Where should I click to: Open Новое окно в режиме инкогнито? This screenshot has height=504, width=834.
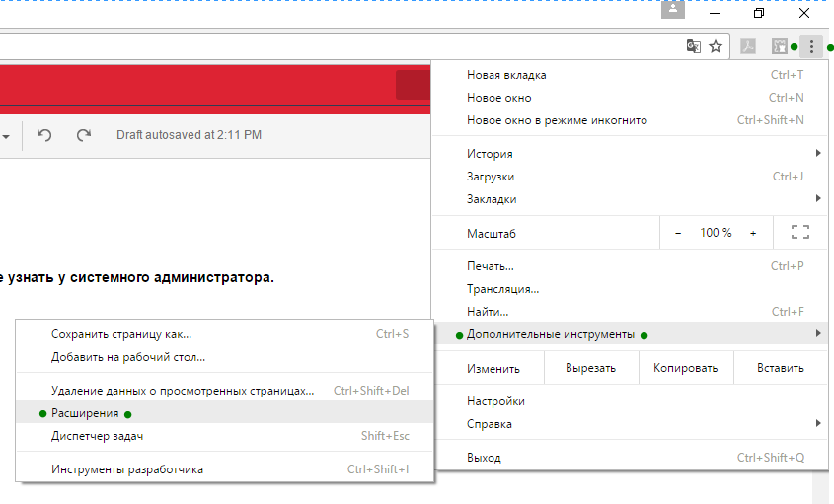(630, 120)
